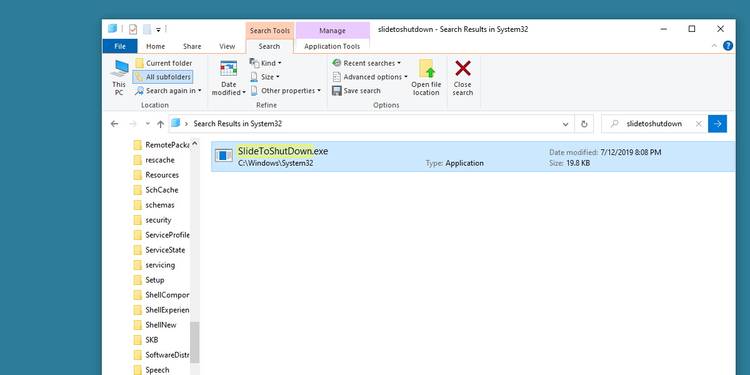
Task: Run search with blue arrow button
Action: point(717,124)
